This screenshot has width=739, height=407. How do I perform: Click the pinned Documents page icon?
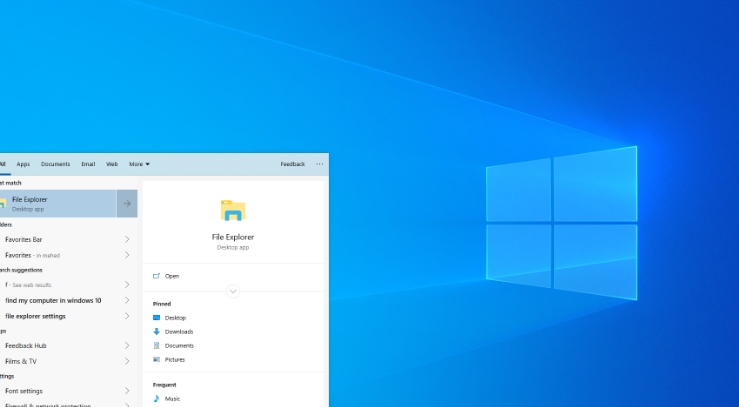(x=156, y=346)
